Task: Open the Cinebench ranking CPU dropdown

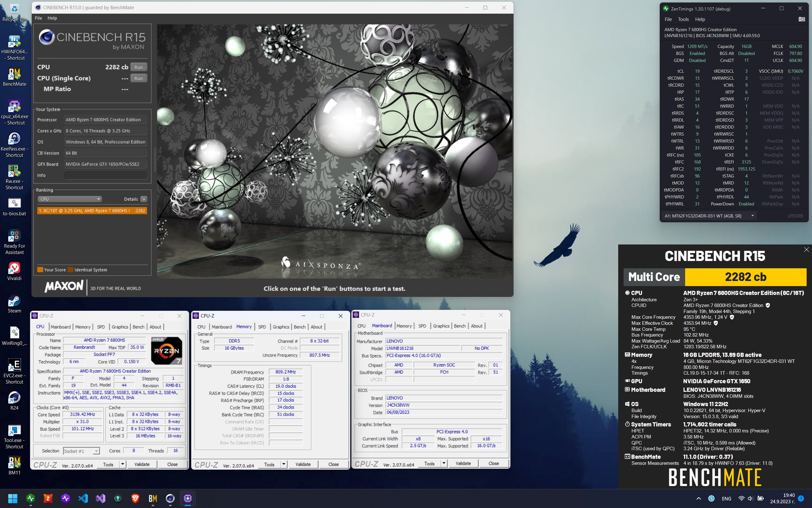Action: pyautogui.click(x=70, y=199)
